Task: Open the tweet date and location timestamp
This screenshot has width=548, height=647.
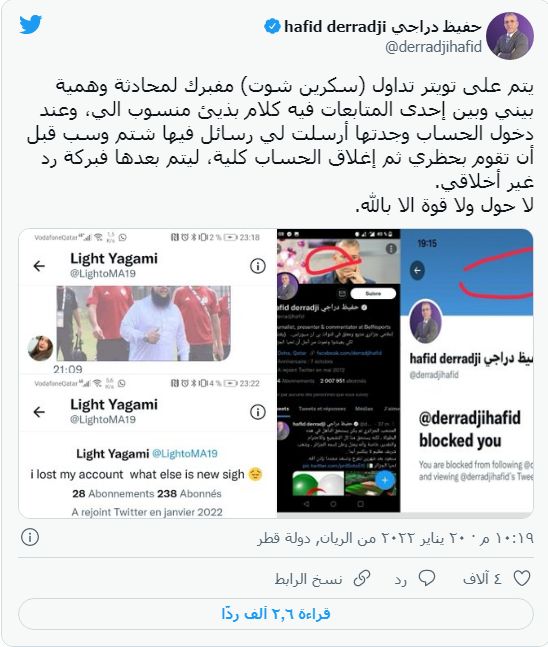Action: (396, 538)
